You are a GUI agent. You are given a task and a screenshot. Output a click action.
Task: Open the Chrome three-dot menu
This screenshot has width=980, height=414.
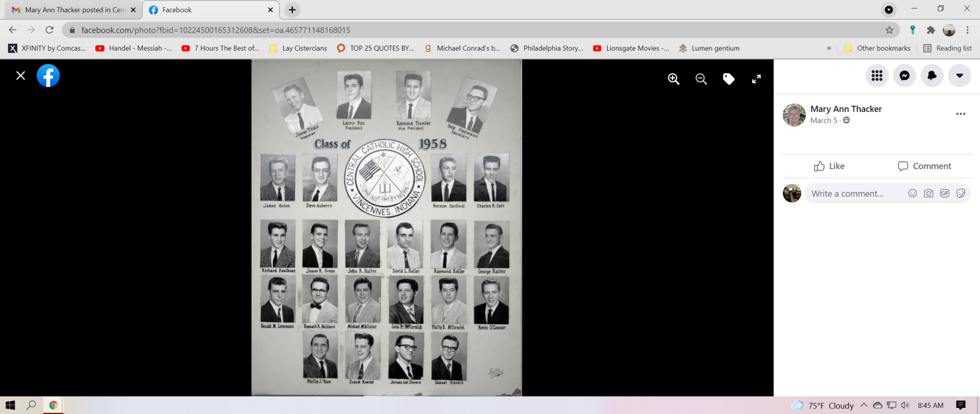[967, 30]
